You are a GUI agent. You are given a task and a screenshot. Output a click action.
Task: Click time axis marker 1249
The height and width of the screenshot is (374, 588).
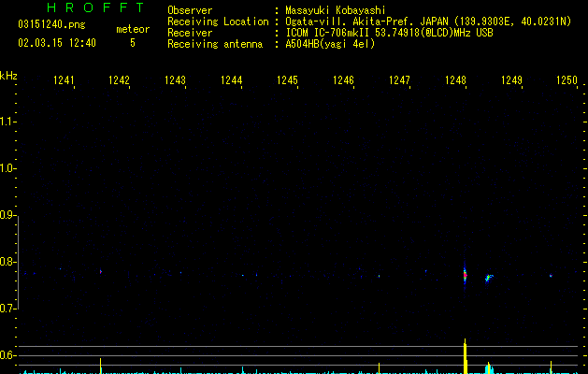pyautogui.click(x=511, y=80)
